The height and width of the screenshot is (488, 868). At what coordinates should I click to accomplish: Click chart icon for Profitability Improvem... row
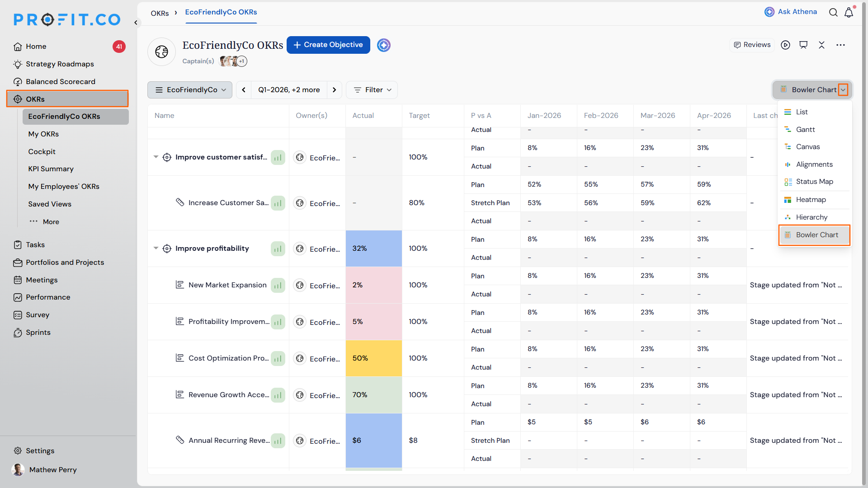pyautogui.click(x=278, y=322)
